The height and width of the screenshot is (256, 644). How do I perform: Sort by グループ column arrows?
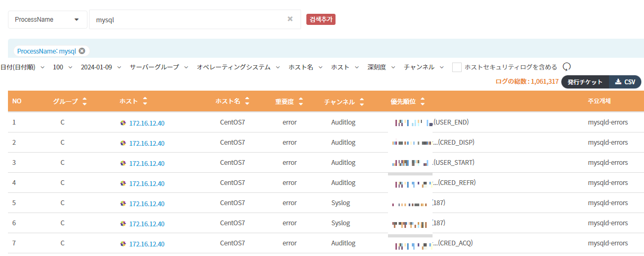(x=84, y=101)
